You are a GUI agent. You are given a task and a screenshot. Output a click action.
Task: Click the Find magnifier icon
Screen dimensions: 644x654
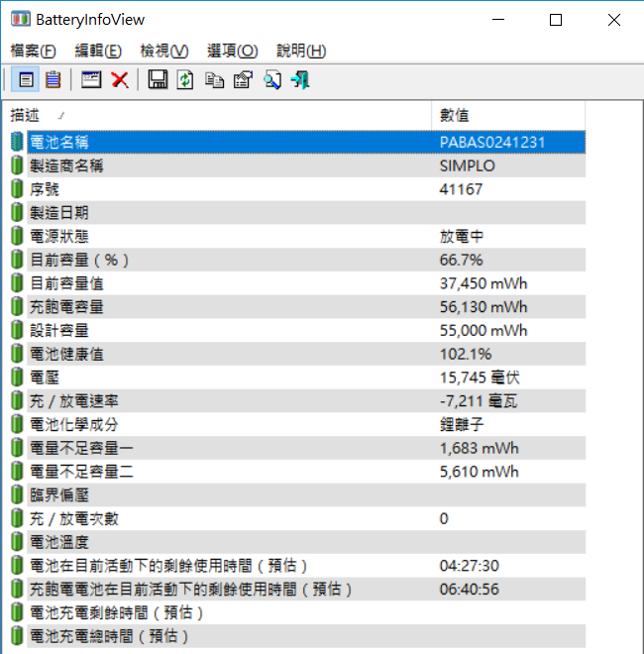(272, 79)
